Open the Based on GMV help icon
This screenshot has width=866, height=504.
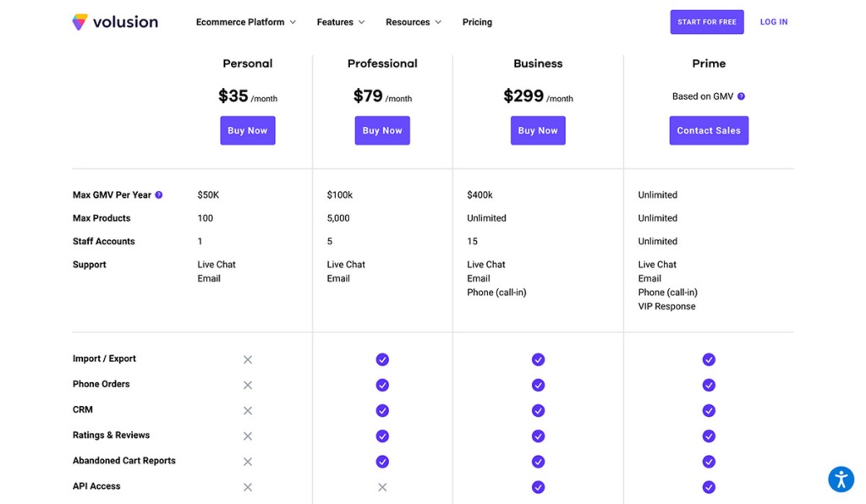741,96
